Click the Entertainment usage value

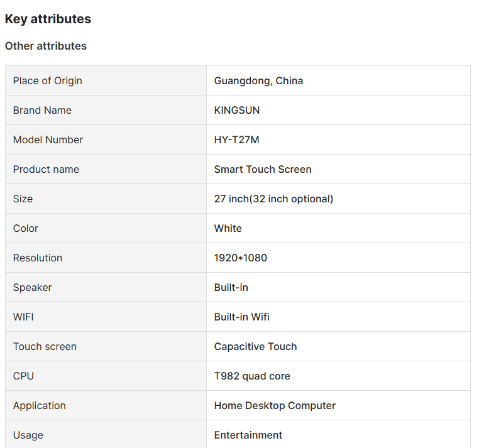[x=248, y=435]
